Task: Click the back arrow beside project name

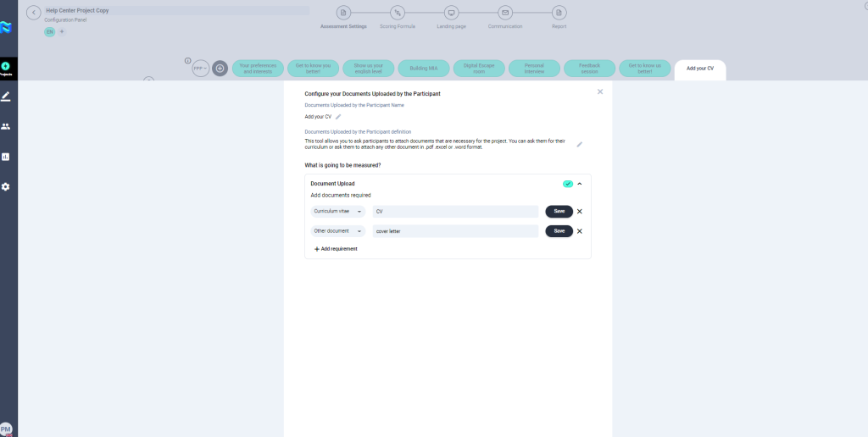Action: 34,13
